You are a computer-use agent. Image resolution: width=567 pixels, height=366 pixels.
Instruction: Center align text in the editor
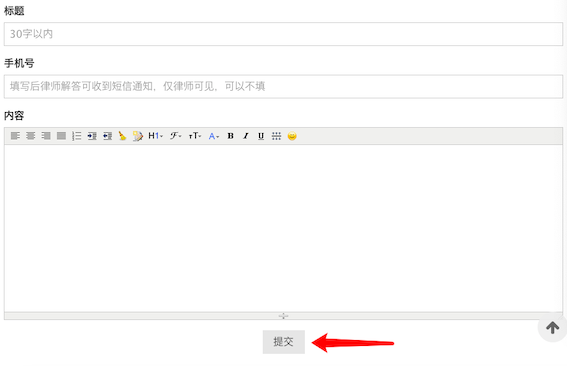click(31, 136)
